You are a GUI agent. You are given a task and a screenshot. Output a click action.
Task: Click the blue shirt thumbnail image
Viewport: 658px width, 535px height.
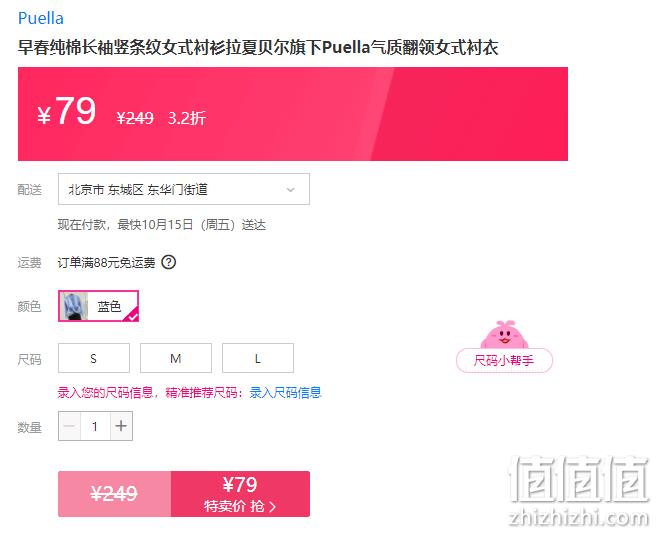click(x=74, y=306)
